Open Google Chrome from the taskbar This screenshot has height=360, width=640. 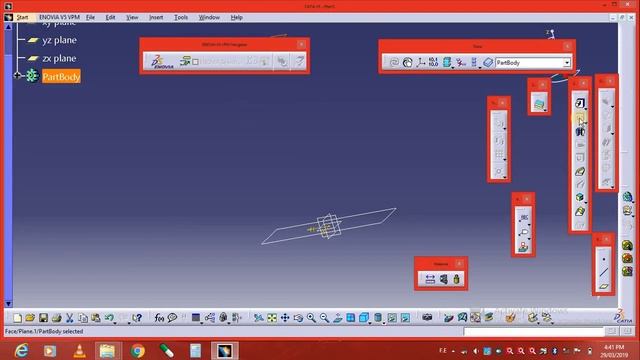(138, 351)
